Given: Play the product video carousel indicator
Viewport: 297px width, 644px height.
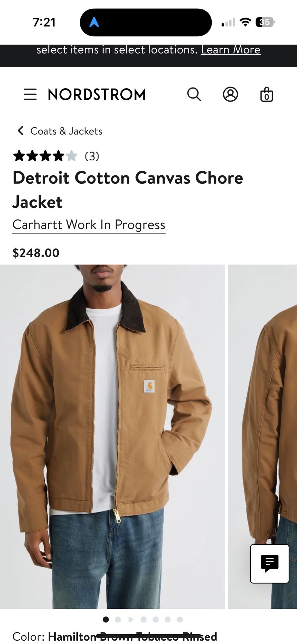Looking at the screenshot, I should (x=131, y=619).
